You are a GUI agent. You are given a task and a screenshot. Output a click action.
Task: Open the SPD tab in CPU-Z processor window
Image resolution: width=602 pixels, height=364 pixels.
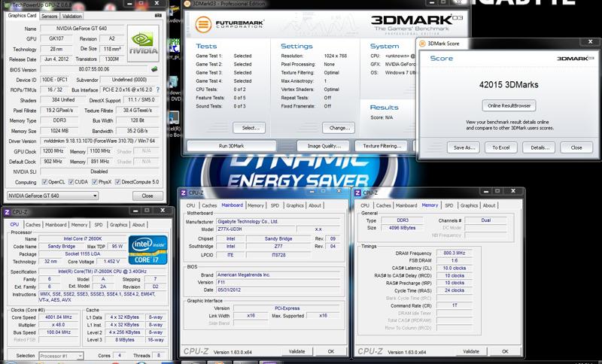click(99, 225)
